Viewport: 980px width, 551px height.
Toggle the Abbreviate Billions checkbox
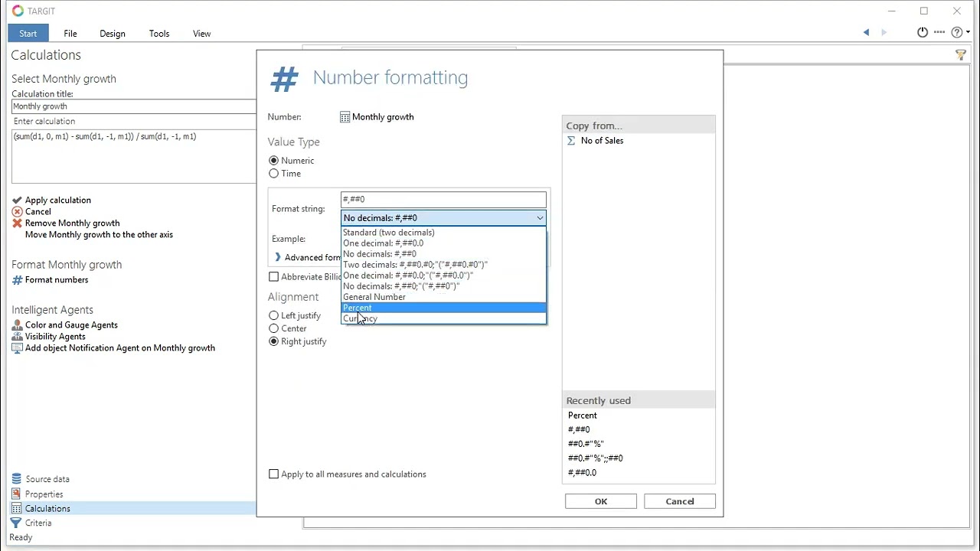tap(274, 277)
